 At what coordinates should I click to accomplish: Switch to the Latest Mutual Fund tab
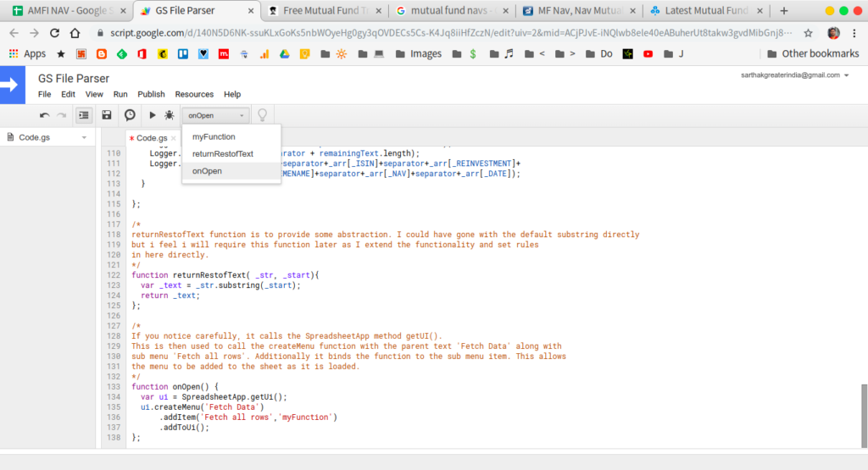[706, 10]
